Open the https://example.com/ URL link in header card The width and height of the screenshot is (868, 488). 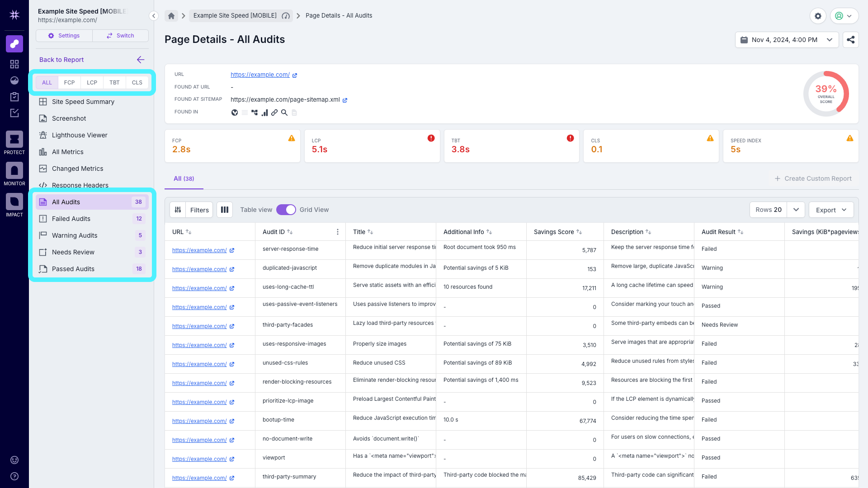pos(260,75)
